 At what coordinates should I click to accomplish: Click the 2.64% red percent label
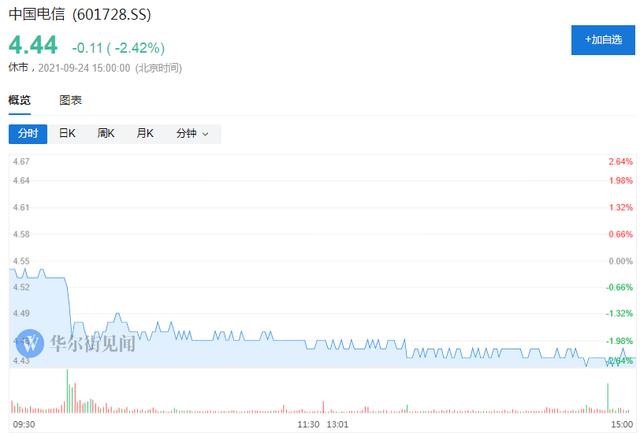pyautogui.click(x=620, y=162)
